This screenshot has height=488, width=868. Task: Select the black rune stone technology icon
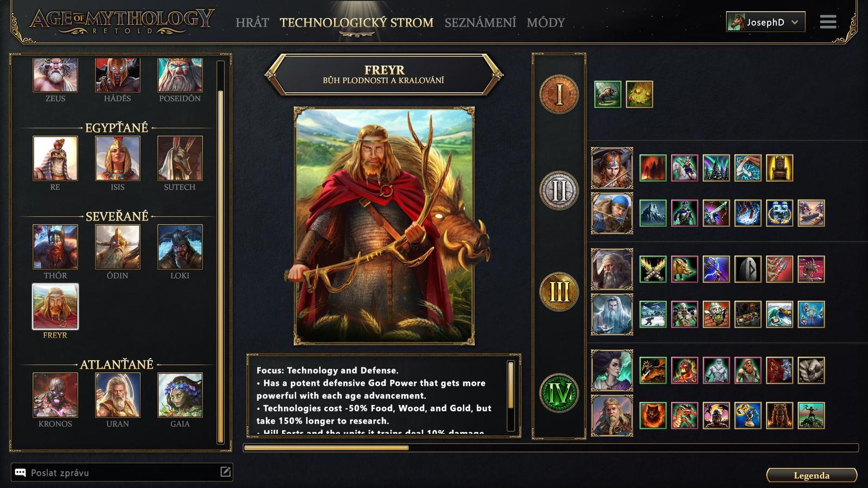click(748, 269)
